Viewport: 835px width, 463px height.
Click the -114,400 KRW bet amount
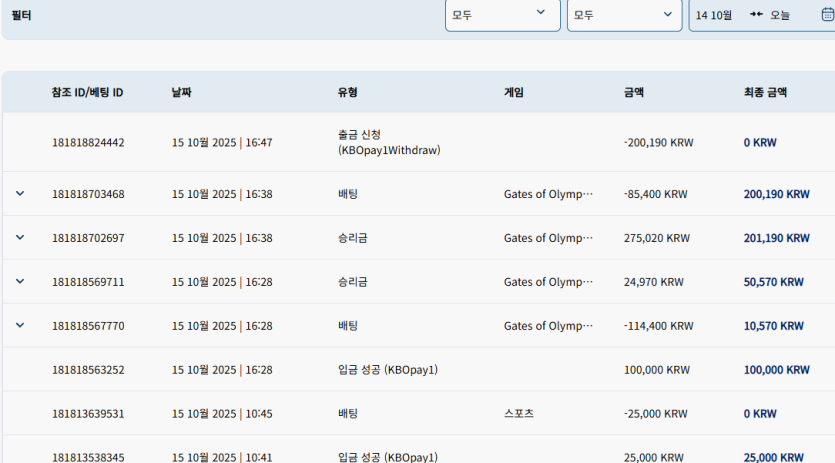(x=659, y=326)
